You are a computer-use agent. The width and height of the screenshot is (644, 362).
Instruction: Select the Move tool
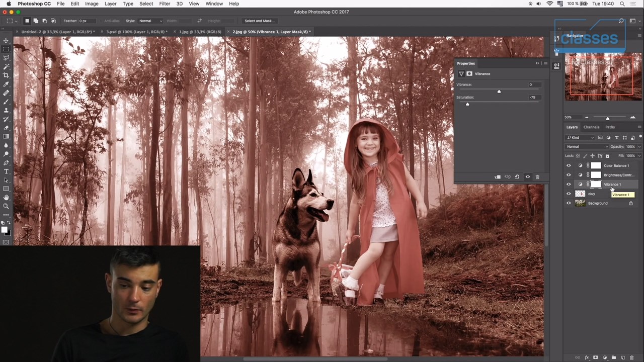[x=6, y=40]
